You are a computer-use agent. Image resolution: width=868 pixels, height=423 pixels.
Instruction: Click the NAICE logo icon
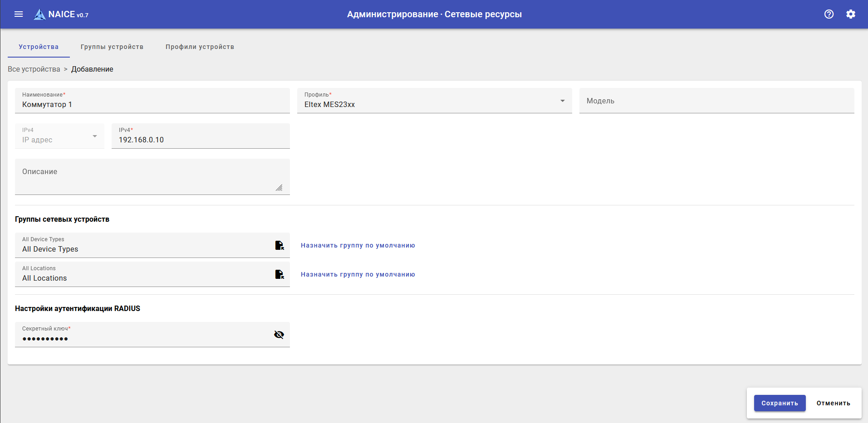[40, 15]
